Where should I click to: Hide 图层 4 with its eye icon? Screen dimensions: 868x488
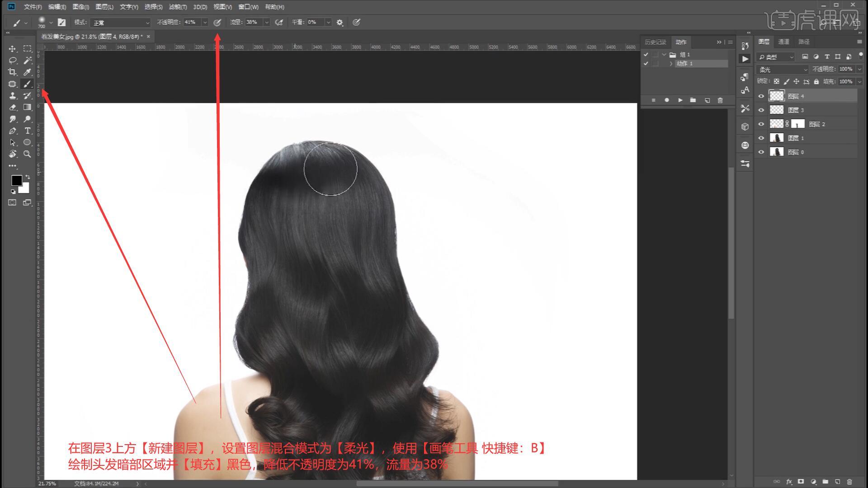click(x=761, y=96)
